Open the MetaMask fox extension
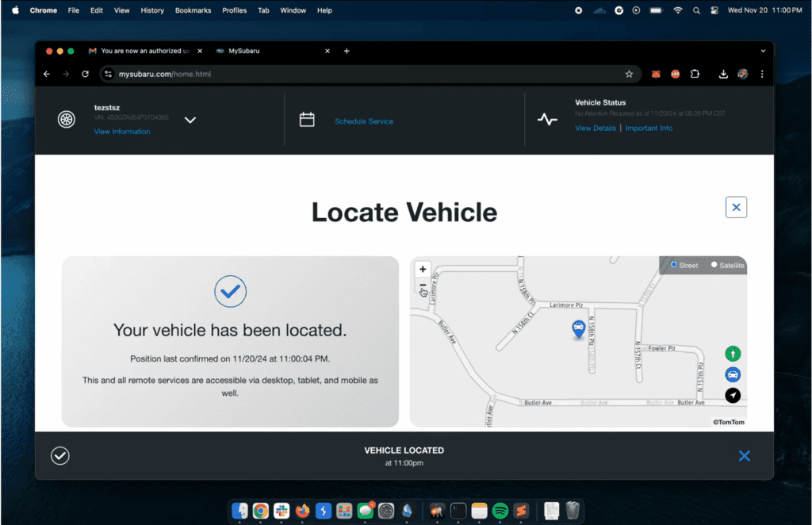This screenshot has height=525, width=812. tap(656, 74)
